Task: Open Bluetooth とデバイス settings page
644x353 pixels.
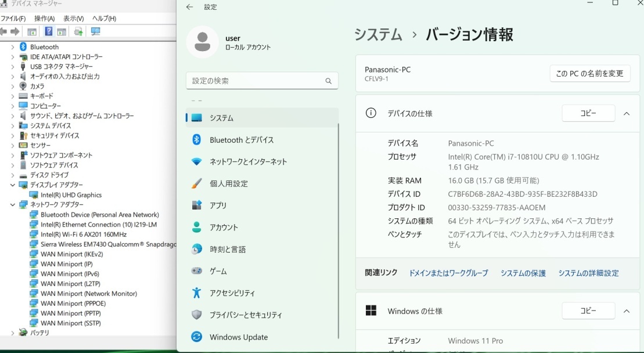Action: pos(262,139)
